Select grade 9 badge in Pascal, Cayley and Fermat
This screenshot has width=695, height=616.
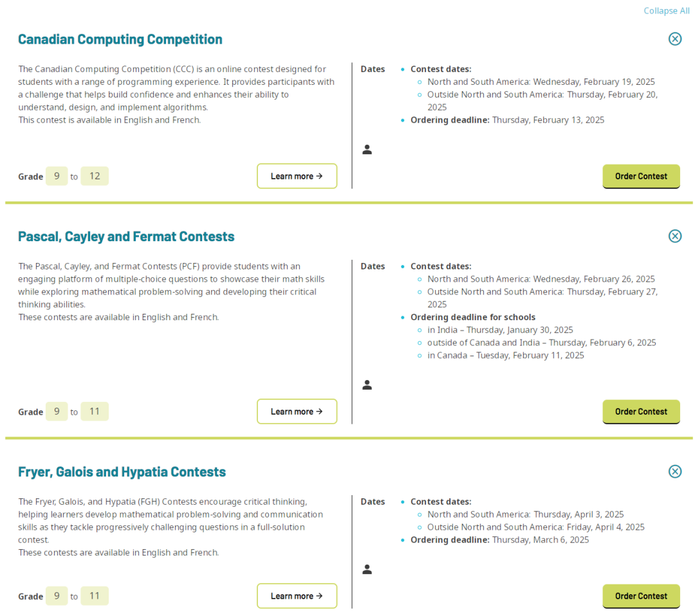(57, 412)
